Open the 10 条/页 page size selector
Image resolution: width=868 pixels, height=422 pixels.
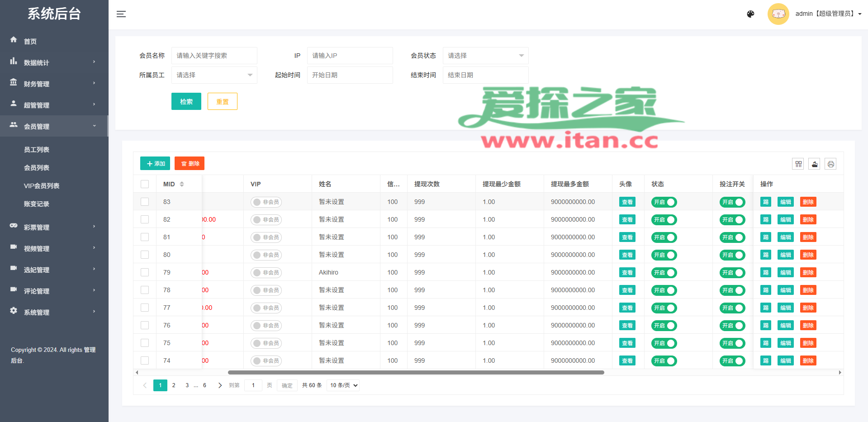[343, 385]
